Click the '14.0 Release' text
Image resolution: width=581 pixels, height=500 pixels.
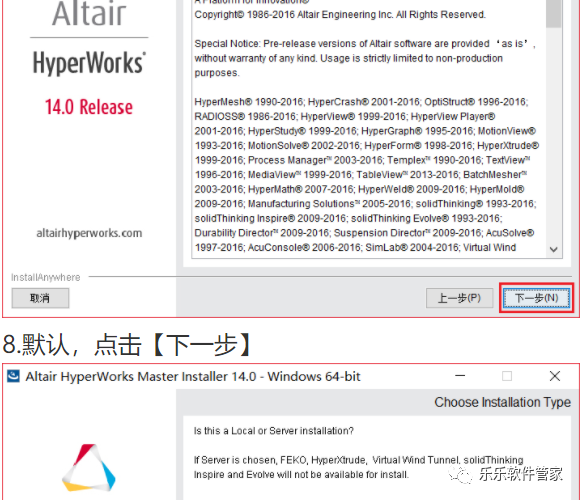(x=89, y=107)
